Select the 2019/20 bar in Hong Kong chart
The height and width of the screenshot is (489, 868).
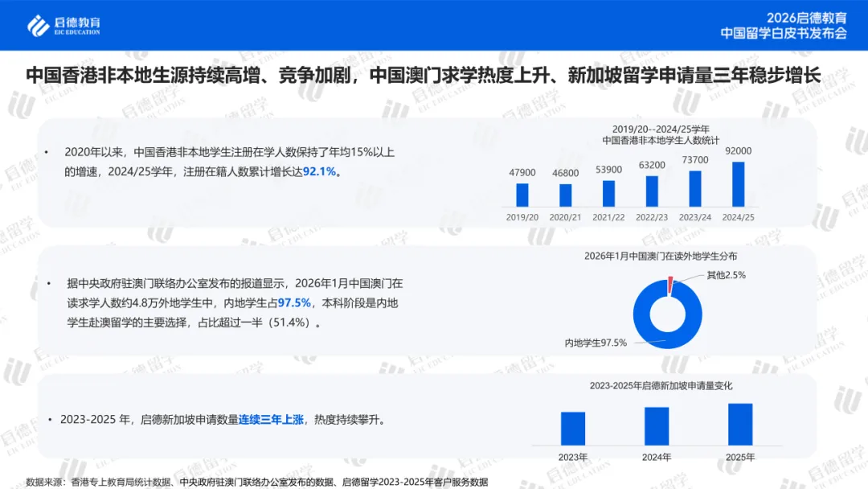pyautogui.click(x=522, y=195)
